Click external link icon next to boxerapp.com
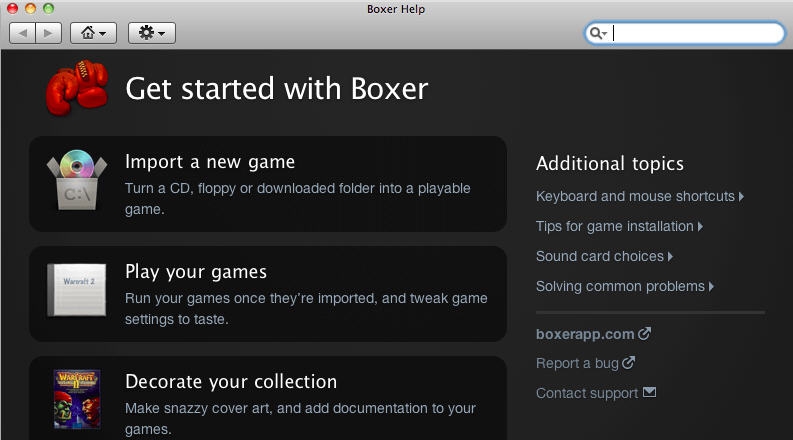This screenshot has width=793, height=440. (x=644, y=333)
